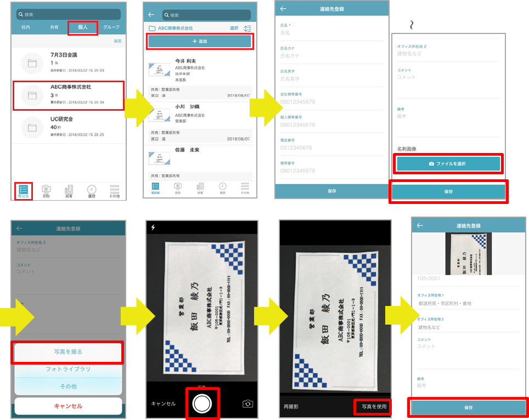Screen dimensions: 529x420
Task: Switch to the グループ tab
Action: (112, 27)
